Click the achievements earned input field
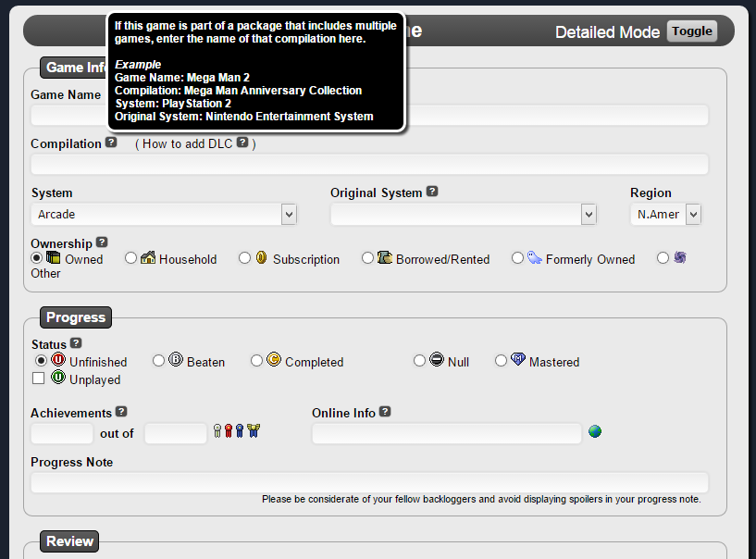Viewport: 756px width, 559px height. 62,434
